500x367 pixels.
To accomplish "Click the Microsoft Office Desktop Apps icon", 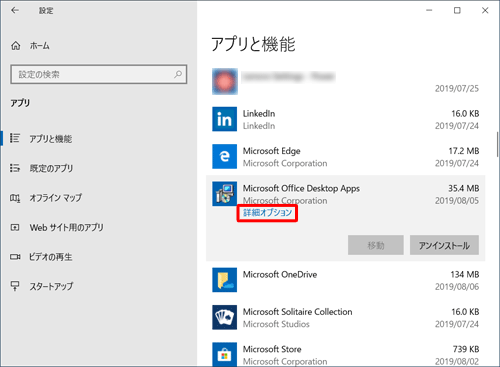I will (224, 194).
